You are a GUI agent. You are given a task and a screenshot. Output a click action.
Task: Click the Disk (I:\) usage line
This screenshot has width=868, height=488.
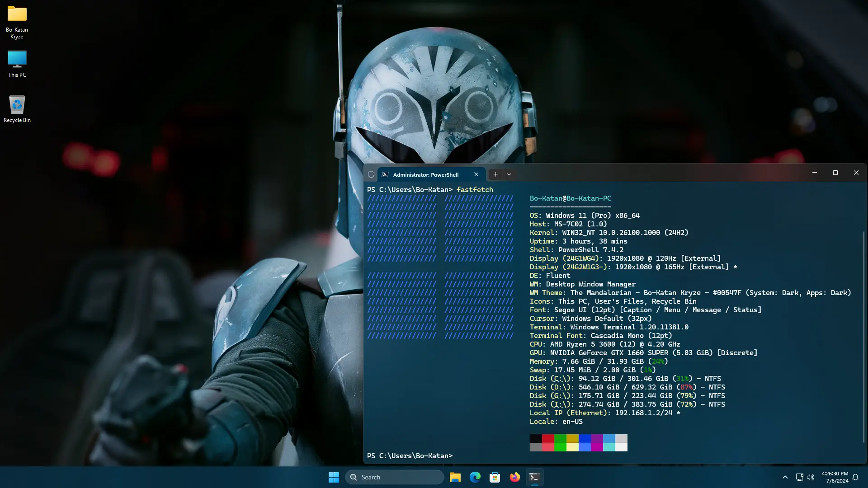(627, 404)
